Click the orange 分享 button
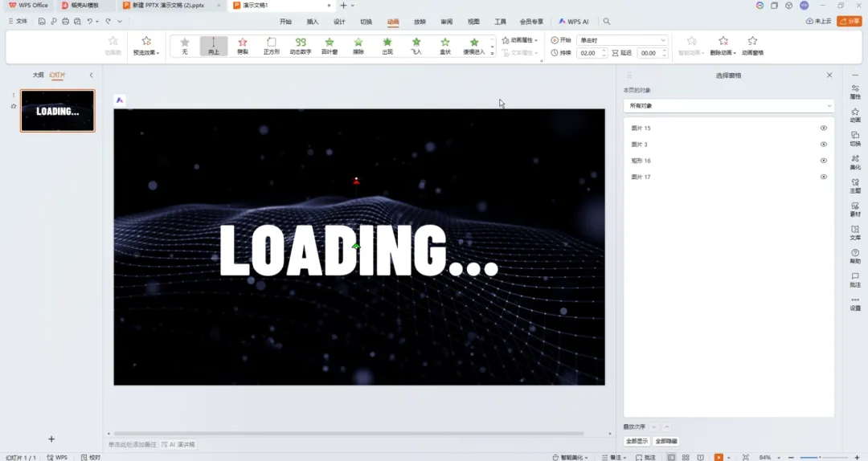868x461 pixels. pos(850,21)
